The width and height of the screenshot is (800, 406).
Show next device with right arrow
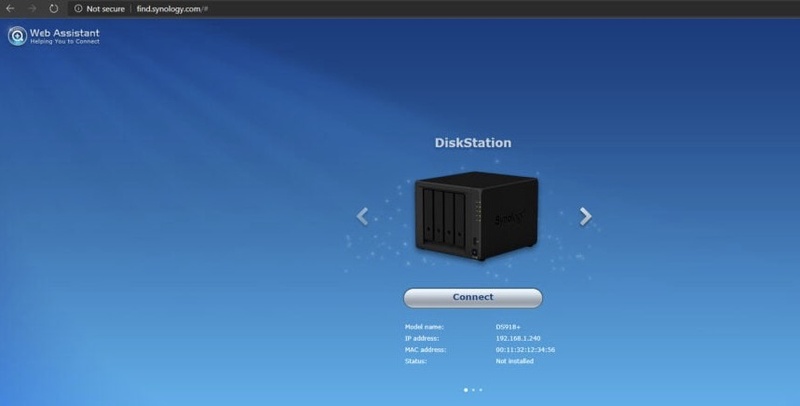point(585,216)
